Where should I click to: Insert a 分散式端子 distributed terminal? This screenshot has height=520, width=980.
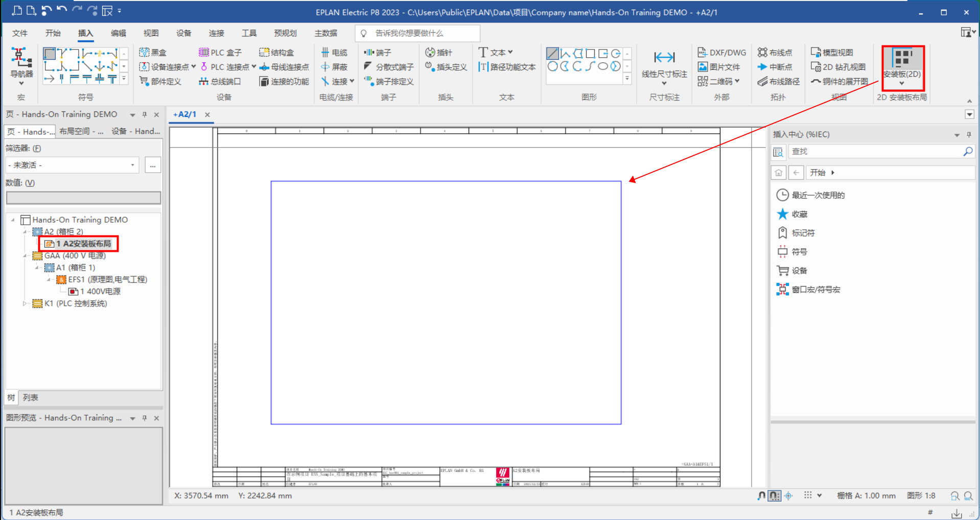[x=389, y=67]
